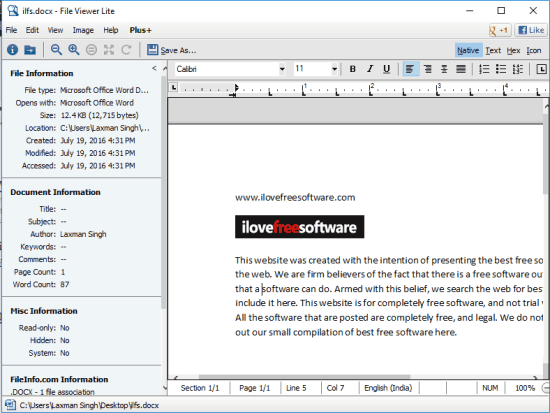Viewport: 550px width, 413px height.
Task: Open the View menu
Action: (x=55, y=30)
